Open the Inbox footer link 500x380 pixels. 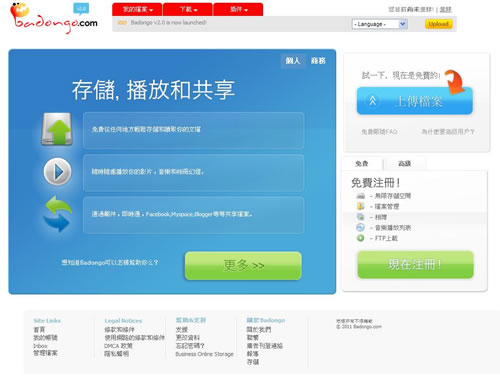(40, 346)
